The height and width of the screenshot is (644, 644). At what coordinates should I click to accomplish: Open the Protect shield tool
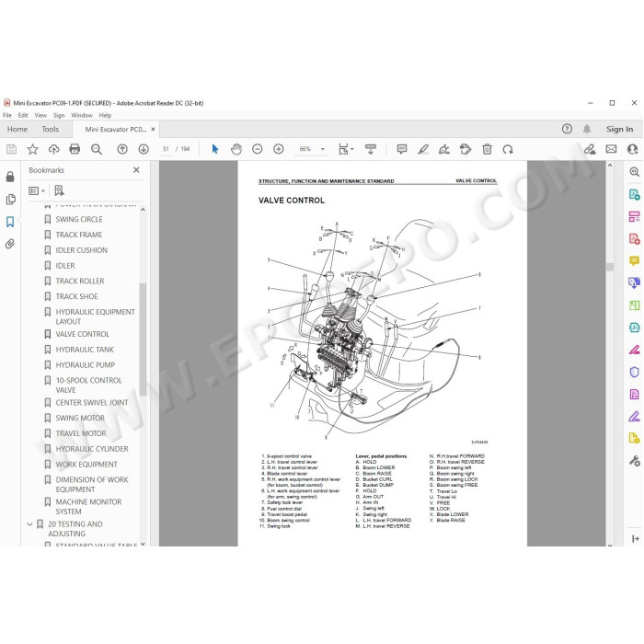tap(634, 372)
